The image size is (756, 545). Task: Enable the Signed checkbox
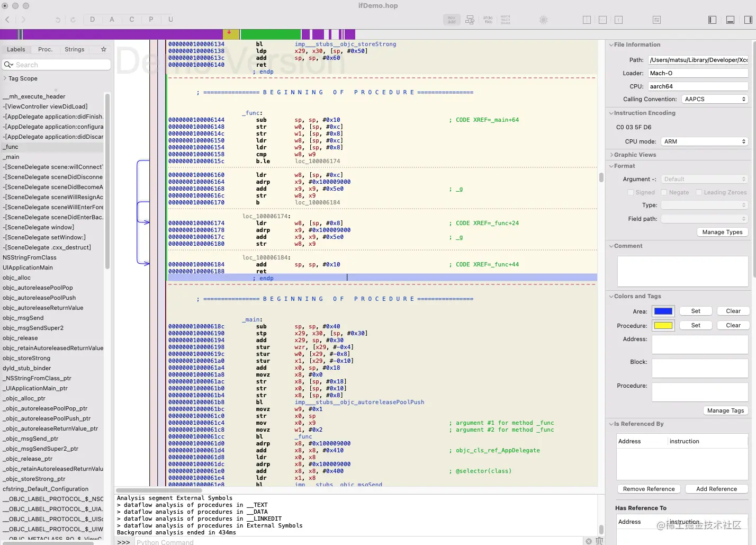point(631,192)
